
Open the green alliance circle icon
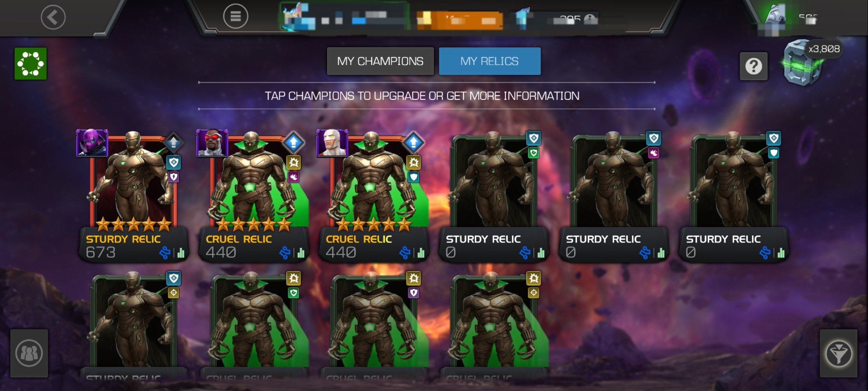point(31,64)
